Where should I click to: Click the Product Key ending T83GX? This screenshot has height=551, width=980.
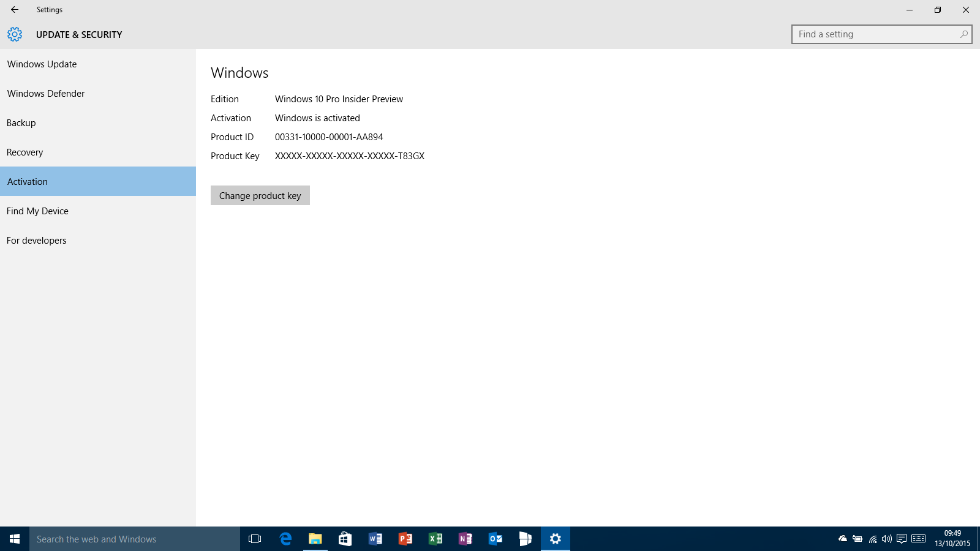(x=350, y=156)
